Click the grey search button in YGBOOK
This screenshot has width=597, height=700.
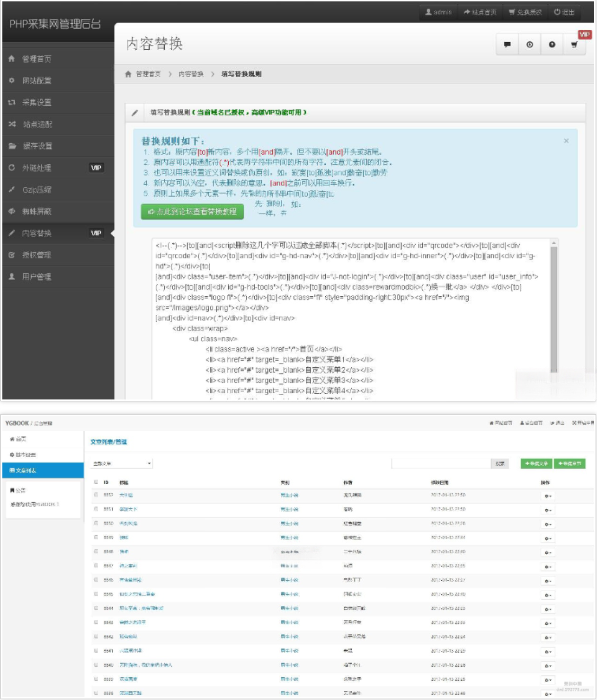pyautogui.click(x=500, y=464)
